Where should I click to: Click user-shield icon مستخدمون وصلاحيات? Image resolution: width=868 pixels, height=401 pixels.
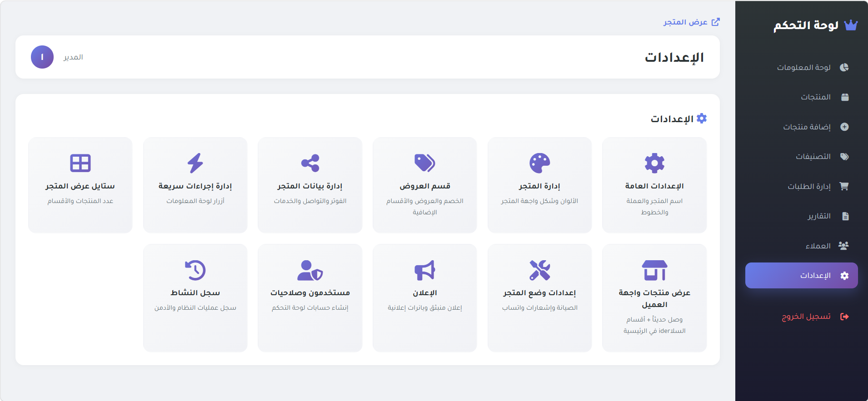click(x=310, y=270)
